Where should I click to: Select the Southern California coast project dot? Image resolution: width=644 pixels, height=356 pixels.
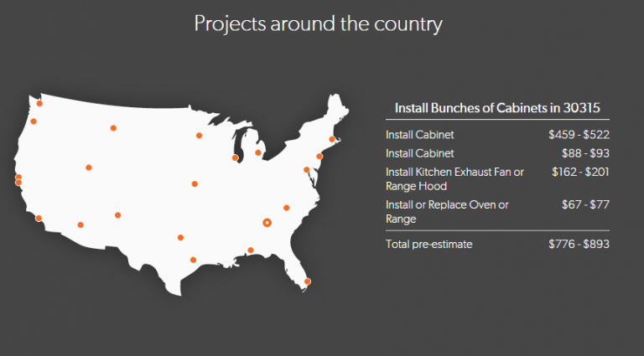click(39, 218)
